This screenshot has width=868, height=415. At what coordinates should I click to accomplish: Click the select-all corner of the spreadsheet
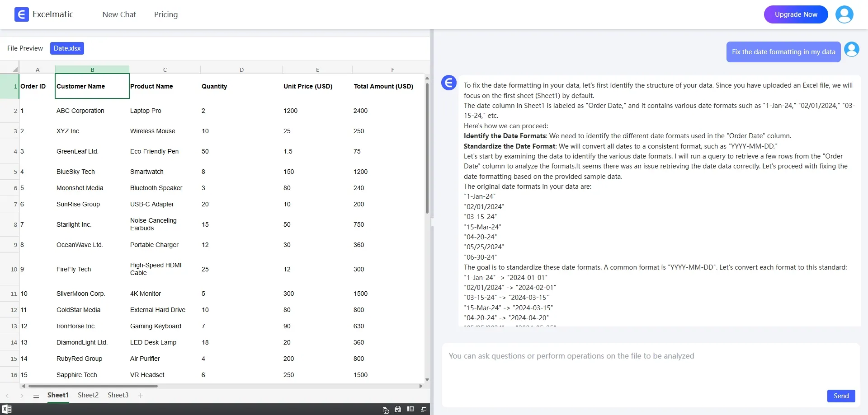(x=14, y=70)
